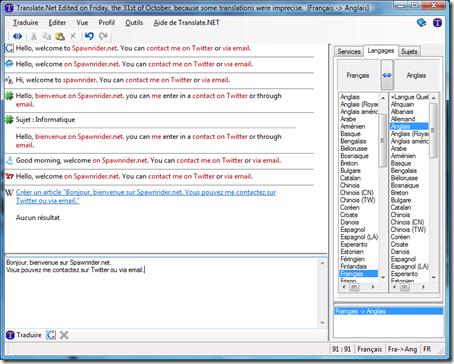Screen dimensions: 454x364
Task: Click the 'Français' status bar entry
Action: tap(369, 349)
